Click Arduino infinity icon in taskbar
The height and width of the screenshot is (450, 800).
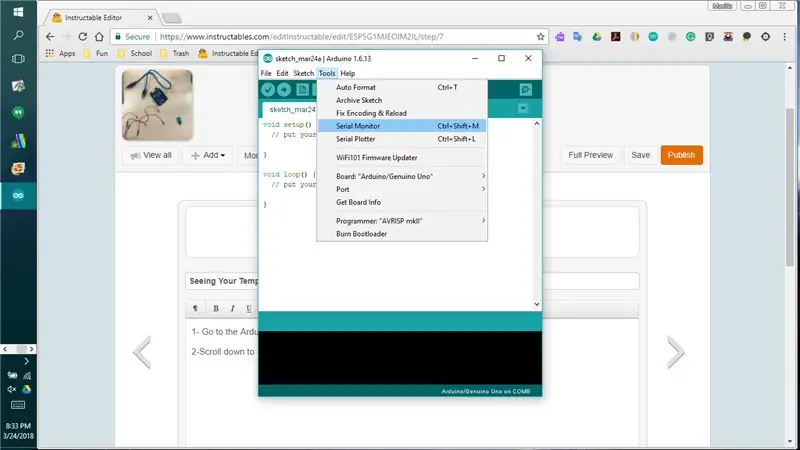18,195
